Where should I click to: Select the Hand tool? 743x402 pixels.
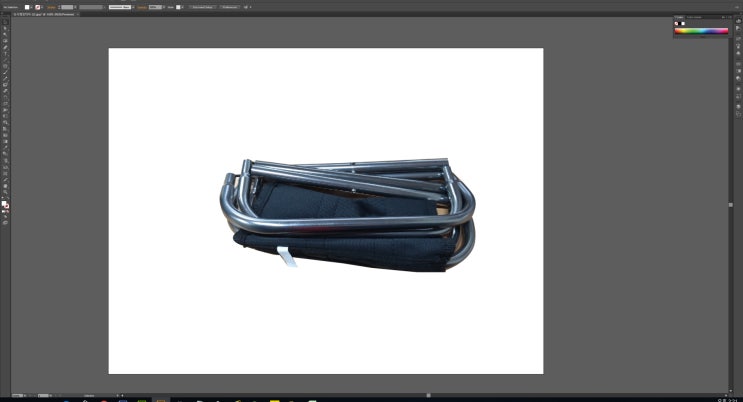[5, 186]
